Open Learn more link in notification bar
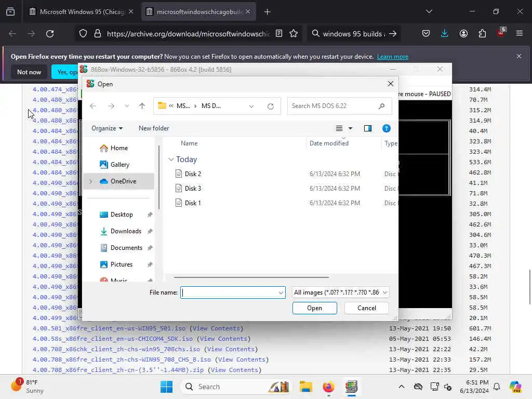Screen dimensions: 532x399 393,57
